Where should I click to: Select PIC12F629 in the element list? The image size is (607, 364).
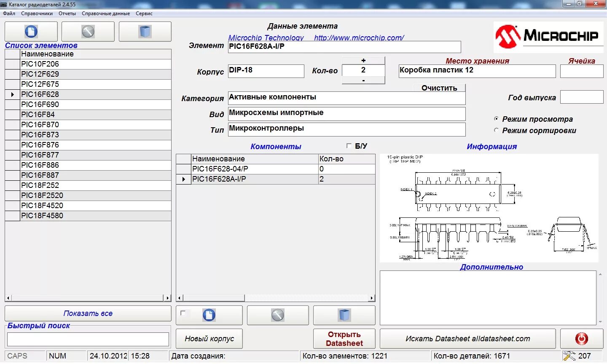[x=96, y=74]
